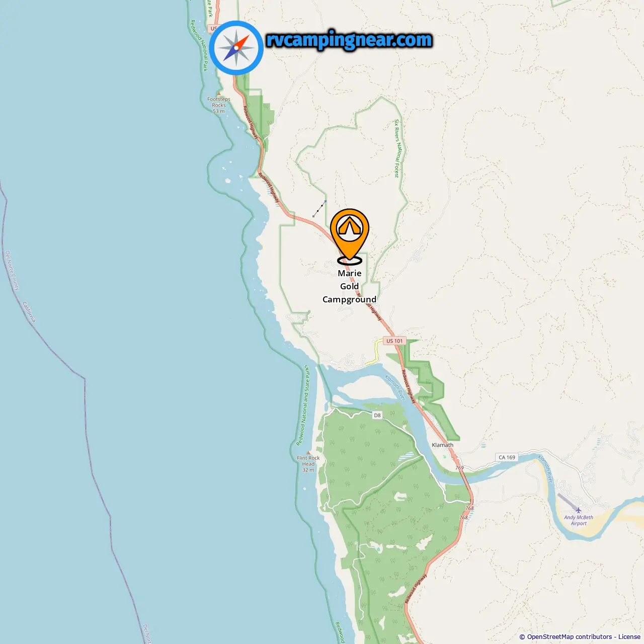Viewport: 644px width, 644px height.
Task: Click the Klamath town label
Action: [443, 445]
